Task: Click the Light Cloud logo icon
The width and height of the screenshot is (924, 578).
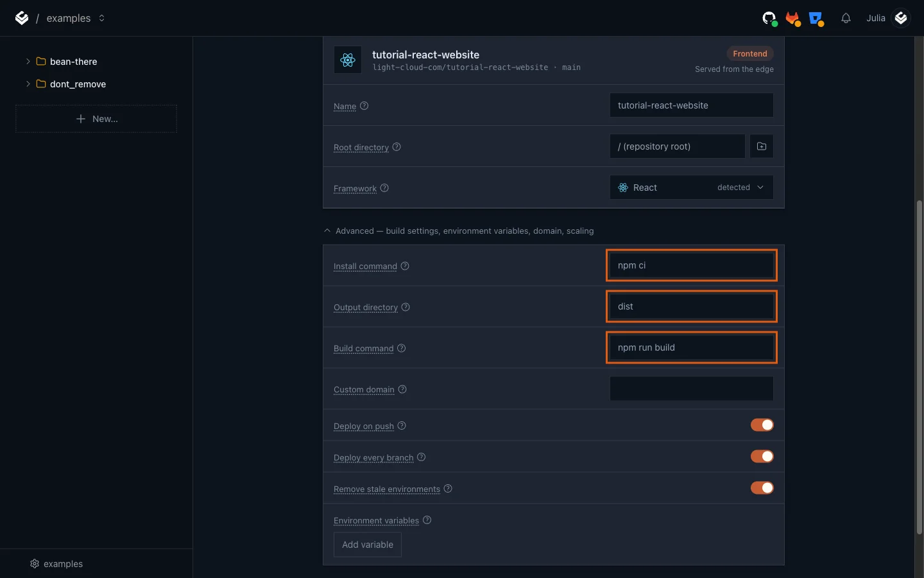Action: pyautogui.click(x=22, y=18)
